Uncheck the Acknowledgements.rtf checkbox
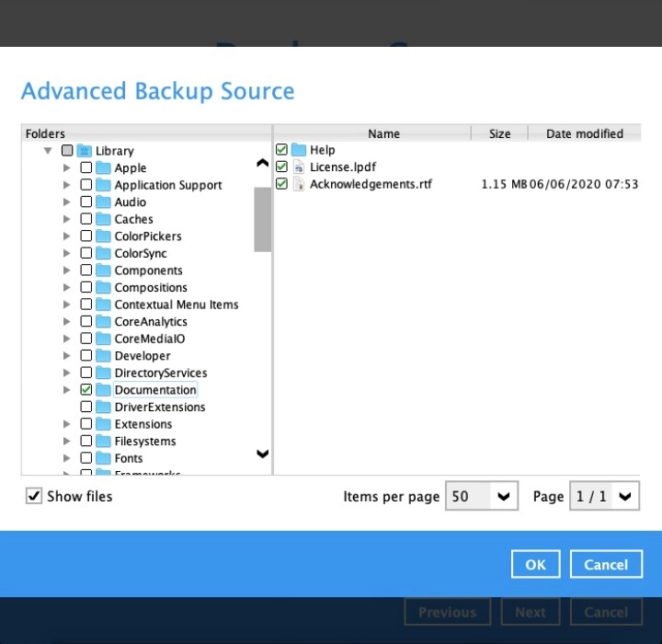The image size is (662, 644). [281, 184]
